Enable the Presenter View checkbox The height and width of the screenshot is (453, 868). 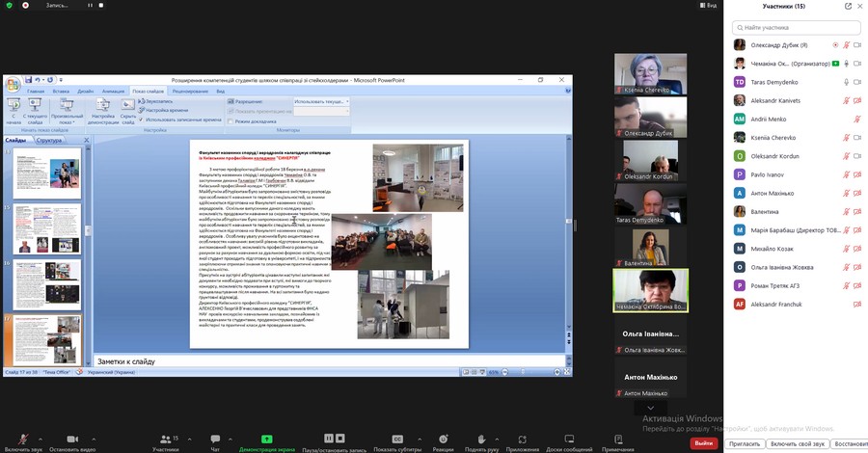231,120
